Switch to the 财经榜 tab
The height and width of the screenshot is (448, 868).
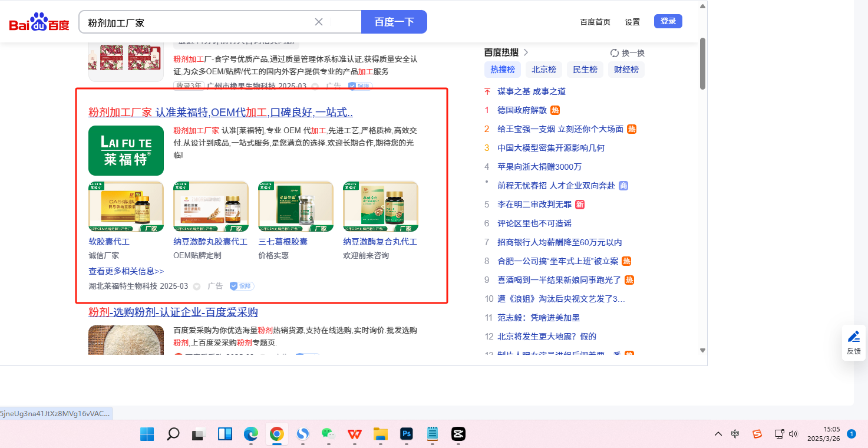626,70
